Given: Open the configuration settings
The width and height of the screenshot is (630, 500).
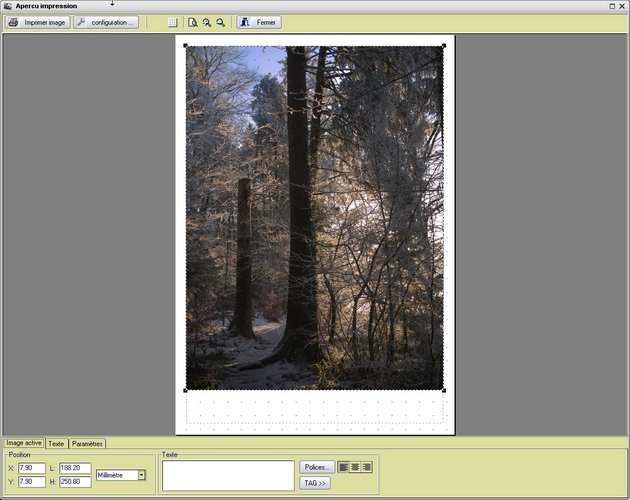Looking at the screenshot, I should pos(106,22).
